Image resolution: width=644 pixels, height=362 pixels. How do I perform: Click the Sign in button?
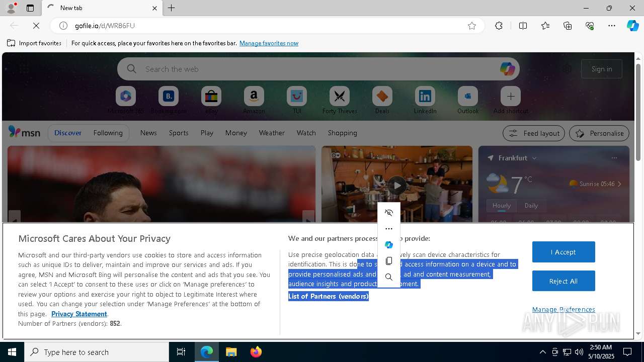pyautogui.click(x=602, y=69)
